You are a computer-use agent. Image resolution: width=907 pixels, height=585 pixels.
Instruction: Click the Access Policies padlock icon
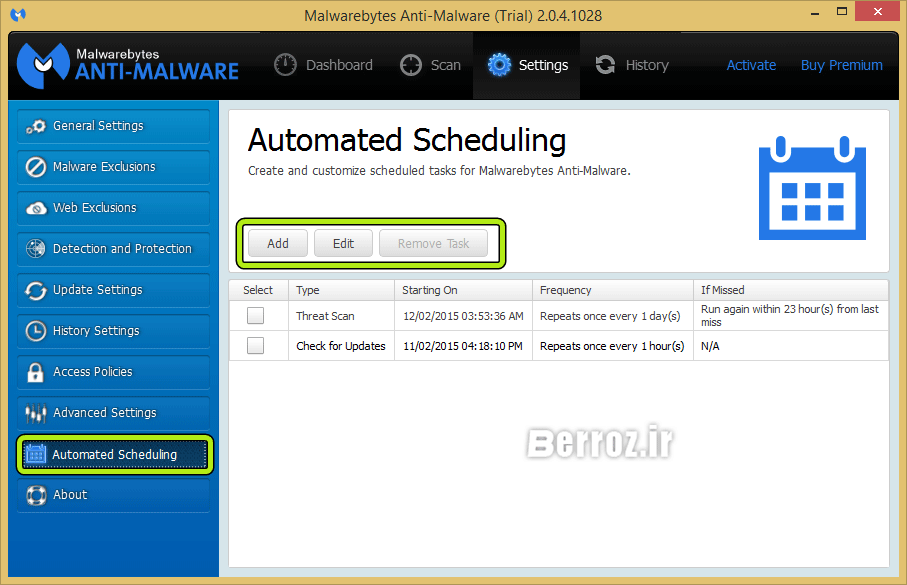(35, 372)
